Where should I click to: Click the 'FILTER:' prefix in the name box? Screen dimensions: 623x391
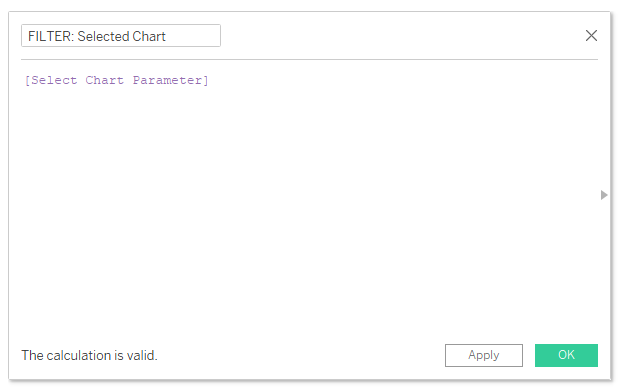point(51,36)
